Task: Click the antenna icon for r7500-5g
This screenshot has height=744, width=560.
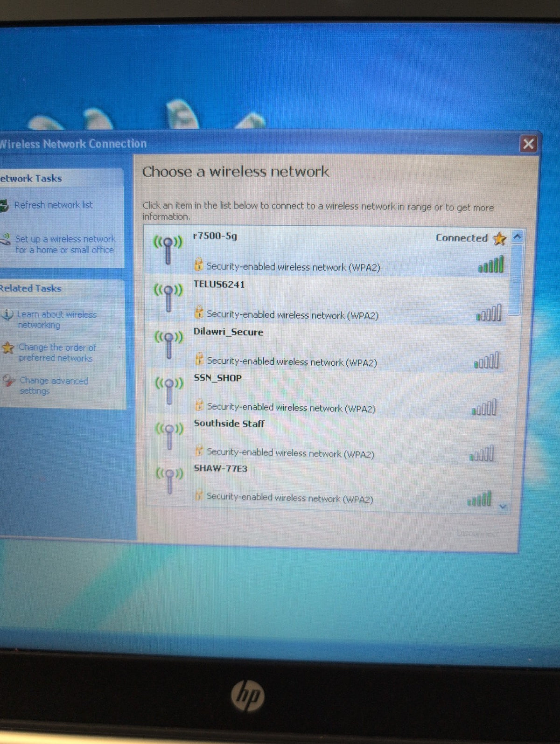Action: pyautogui.click(x=168, y=250)
